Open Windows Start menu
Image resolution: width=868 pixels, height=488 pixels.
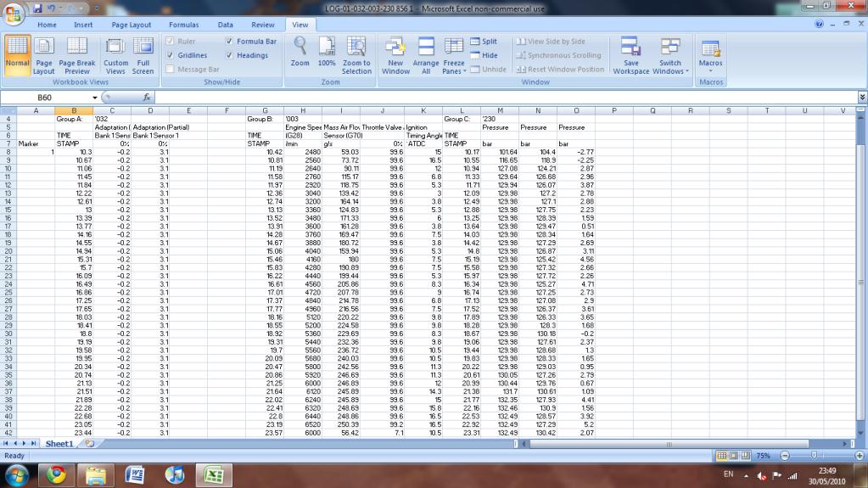tap(17, 475)
